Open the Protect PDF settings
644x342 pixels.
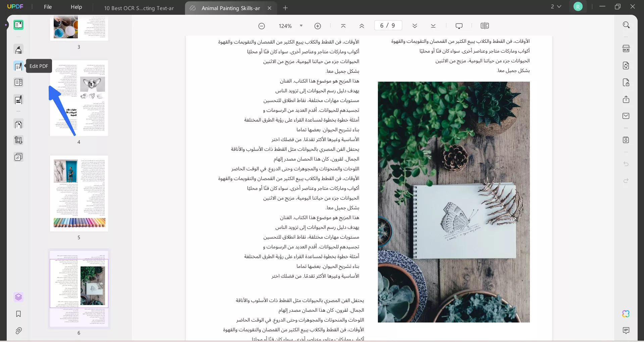tap(626, 82)
